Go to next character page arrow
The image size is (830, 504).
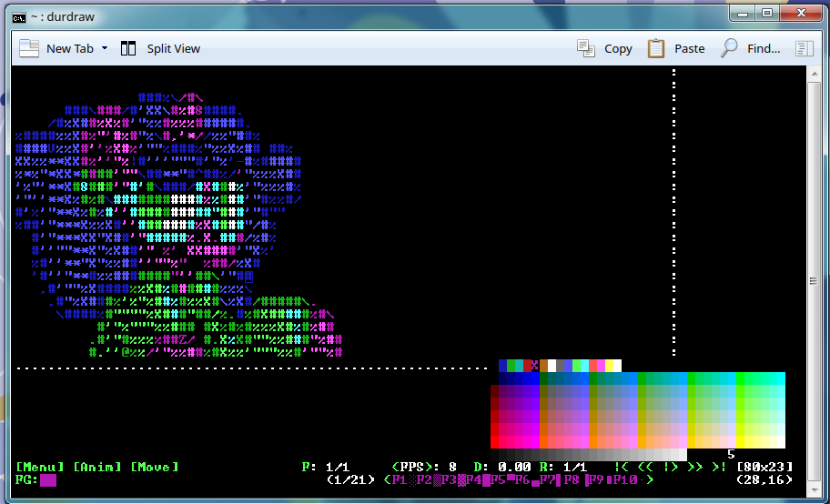[649, 479]
